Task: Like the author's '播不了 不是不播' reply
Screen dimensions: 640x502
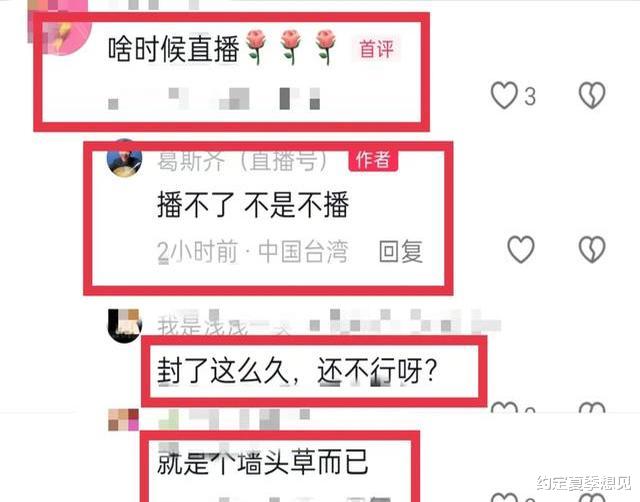Action: point(520,249)
